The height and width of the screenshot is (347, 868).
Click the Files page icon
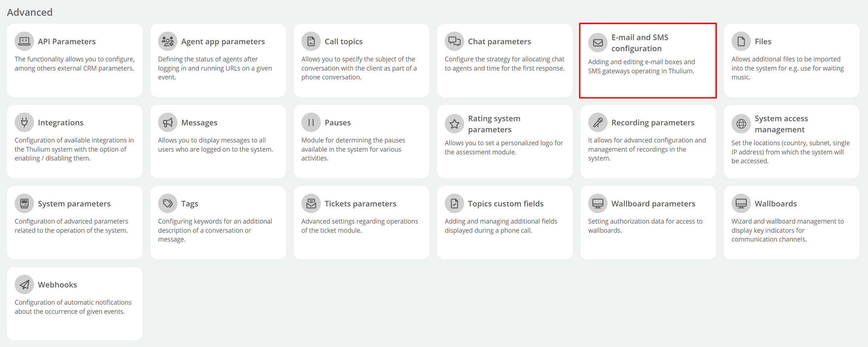pyautogui.click(x=741, y=41)
